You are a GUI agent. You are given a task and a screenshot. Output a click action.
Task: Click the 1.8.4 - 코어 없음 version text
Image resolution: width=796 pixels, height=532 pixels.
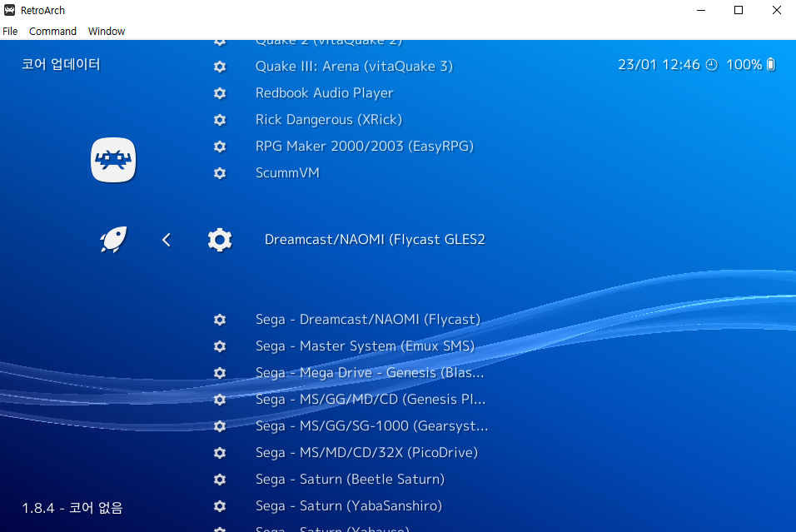click(x=72, y=508)
